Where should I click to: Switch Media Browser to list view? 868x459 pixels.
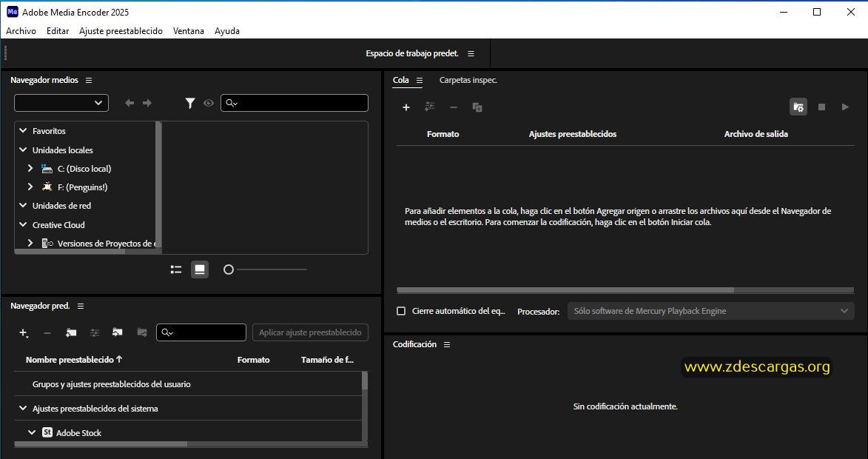click(x=176, y=269)
